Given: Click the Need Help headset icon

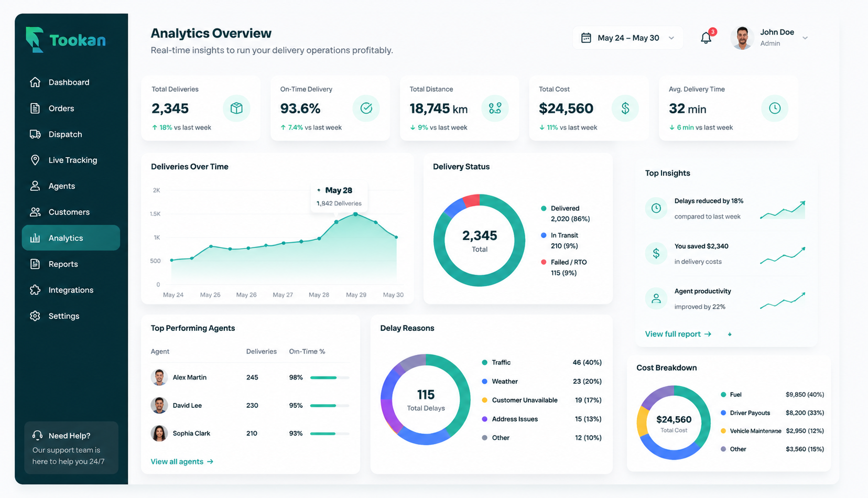Looking at the screenshot, I should click(37, 436).
